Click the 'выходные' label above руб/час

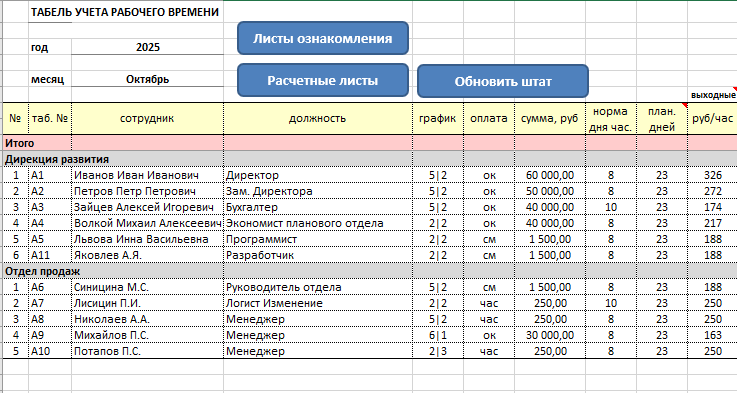pyautogui.click(x=713, y=95)
